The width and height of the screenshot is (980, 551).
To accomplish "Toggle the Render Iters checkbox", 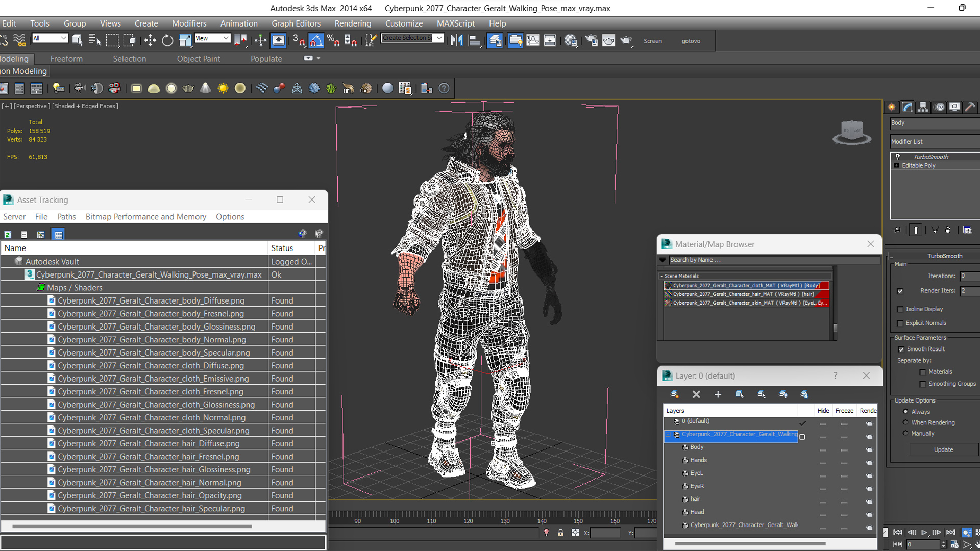I will (x=900, y=291).
